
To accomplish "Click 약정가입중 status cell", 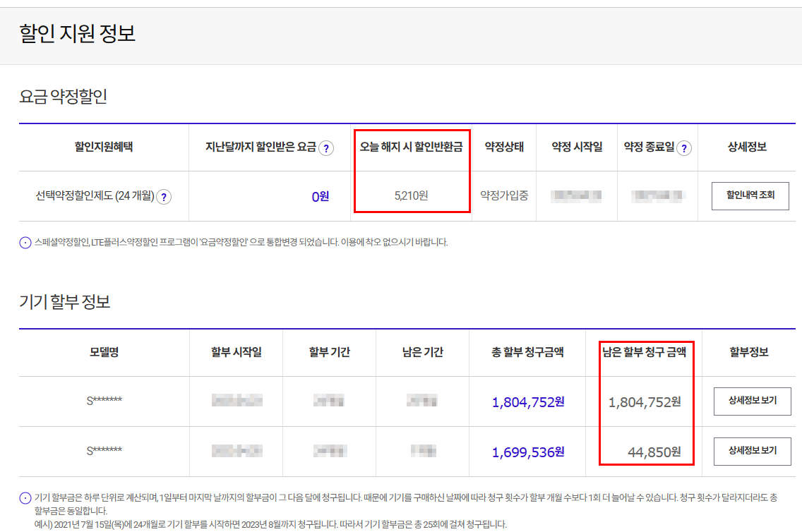I will (x=504, y=195).
